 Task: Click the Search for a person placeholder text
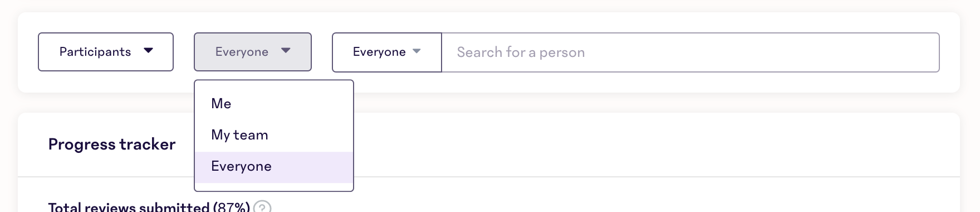(x=521, y=52)
